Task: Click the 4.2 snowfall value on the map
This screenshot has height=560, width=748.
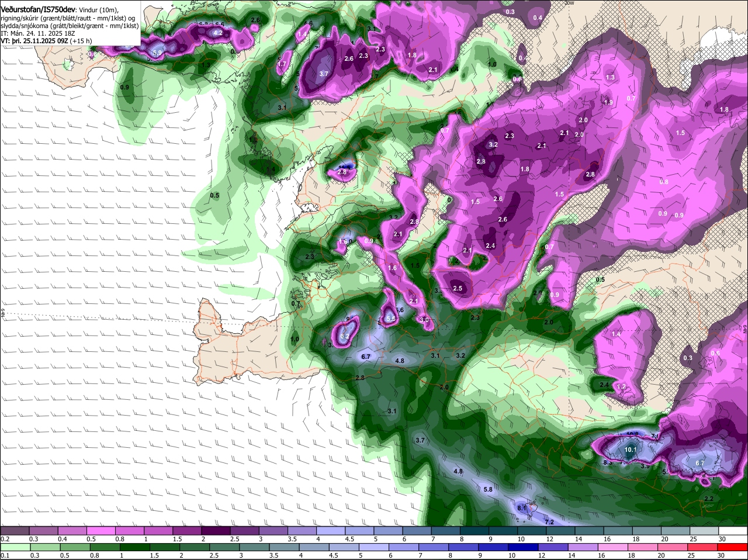Action: click(218, 33)
